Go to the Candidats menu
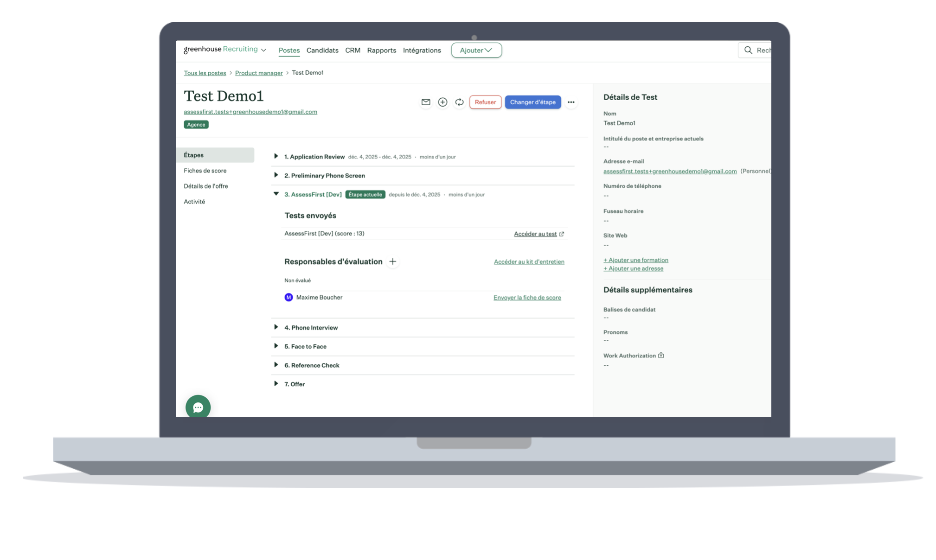The width and height of the screenshot is (936, 560). click(x=322, y=50)
